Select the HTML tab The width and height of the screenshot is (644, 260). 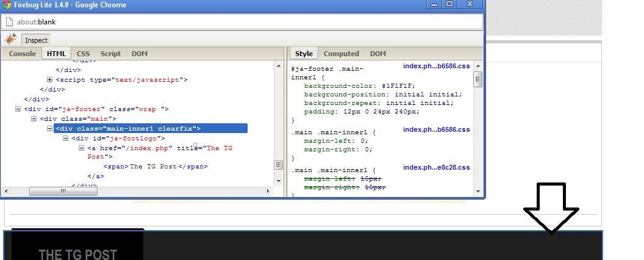pyautogui.click(x=56, y=53)
